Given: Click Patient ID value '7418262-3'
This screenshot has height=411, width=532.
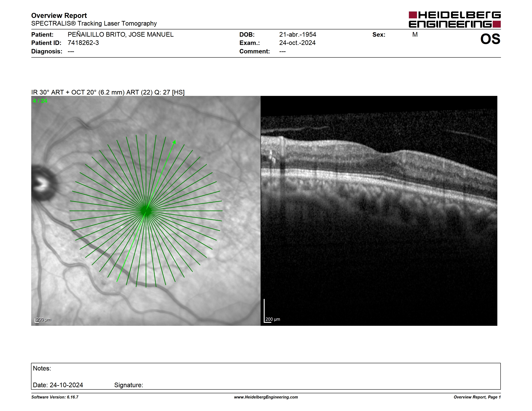Looking at the screenshot, I should coord(83,43).
